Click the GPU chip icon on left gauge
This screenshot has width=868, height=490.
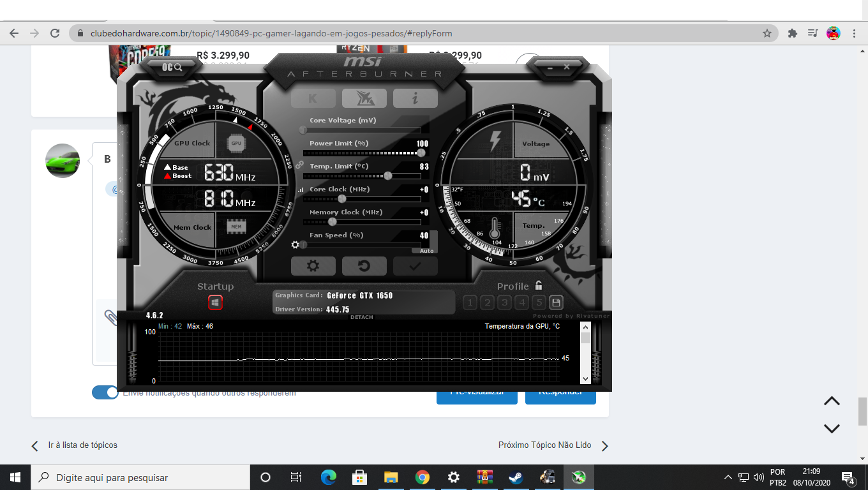[x=236, y=144]
